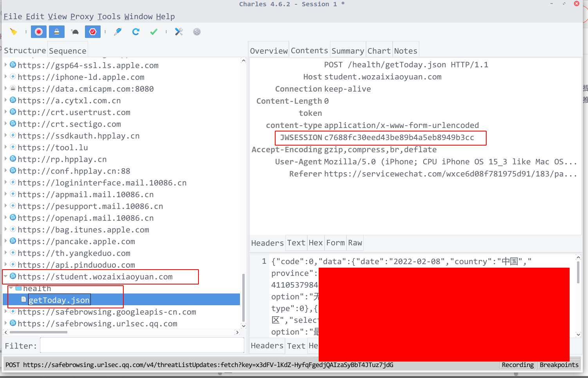
Task: Switch to Chart tab
Action: pyautogui.click(x=379, y=50)
